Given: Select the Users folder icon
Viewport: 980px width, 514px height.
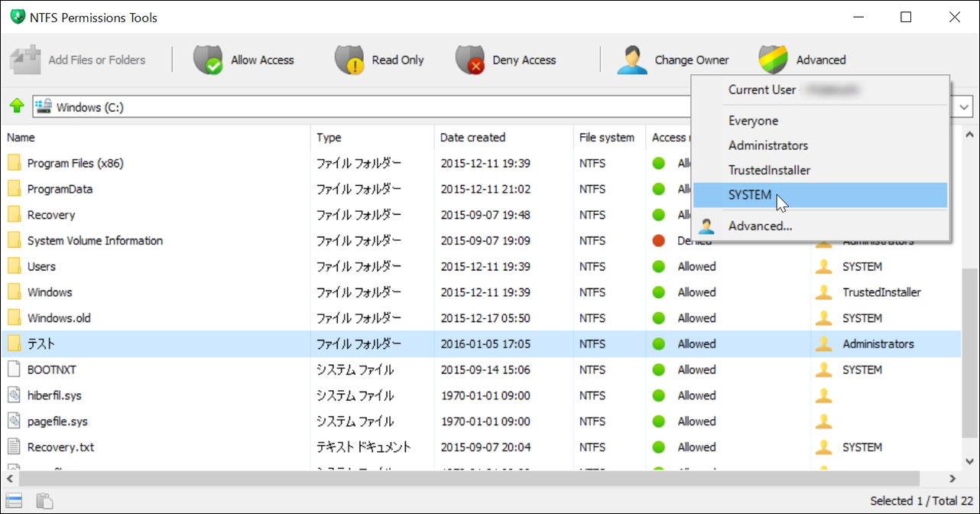Looking at the screenshot, I should tap(14, 266).
